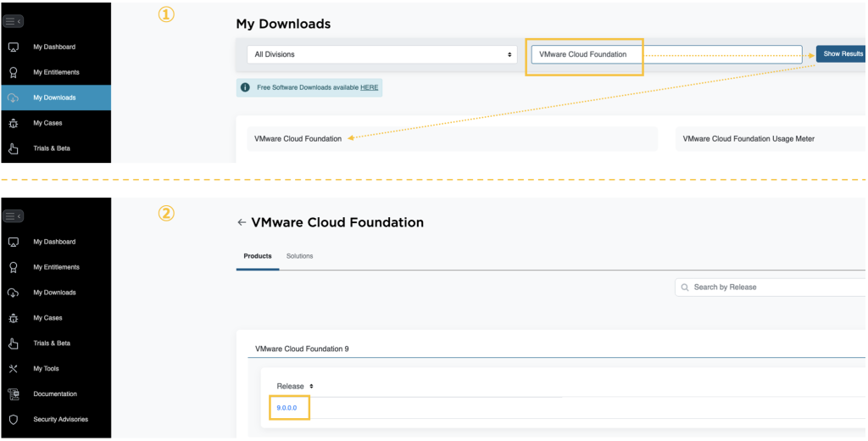The height and width of the screenshot is (441, 868).
Task: Click the back arrow beside VMware Cloud Foundation
Action: (242, 223)
